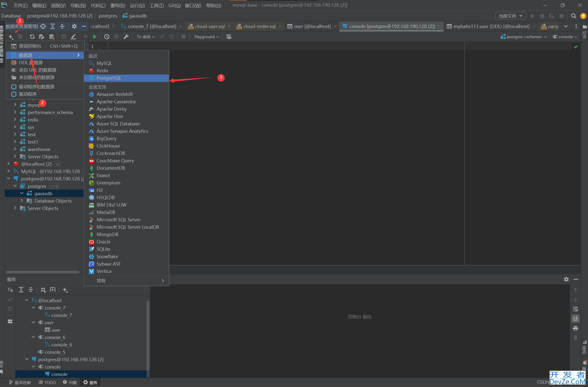
Task: Click in-editor results table icon
Action: coord(229,37)
